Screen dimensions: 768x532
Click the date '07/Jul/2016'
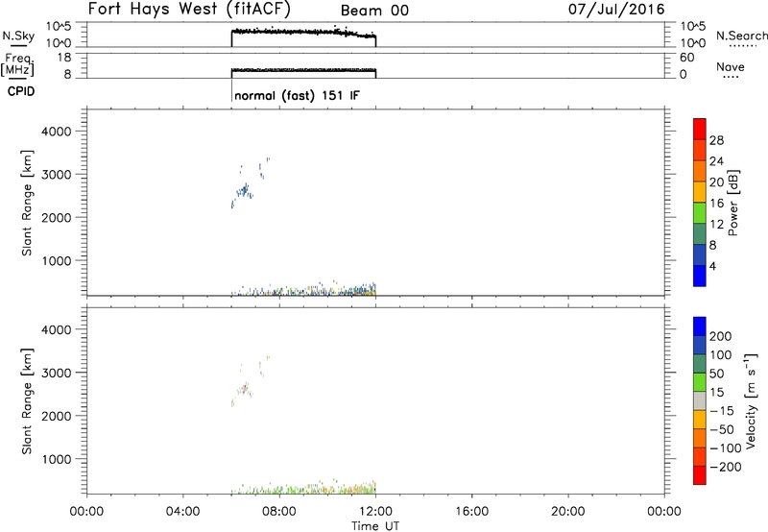[x=616, y=9]
